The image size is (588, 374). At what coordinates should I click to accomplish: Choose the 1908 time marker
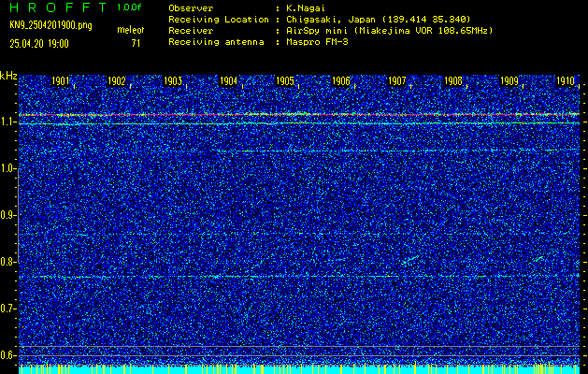[x=453, y=81]
